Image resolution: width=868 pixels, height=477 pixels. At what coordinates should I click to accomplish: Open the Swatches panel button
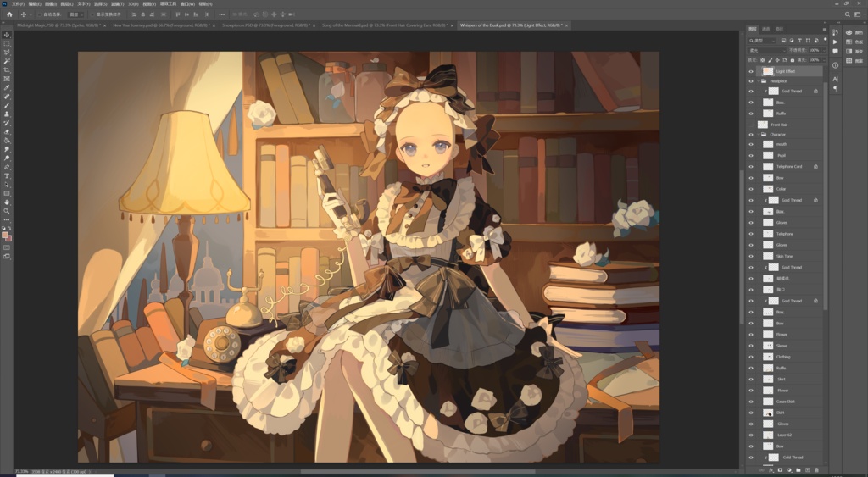[854, 42]
